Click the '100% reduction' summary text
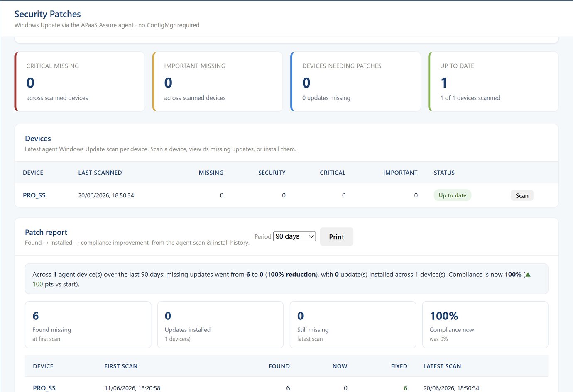This screenshot has width=573, height=392. (x=291, y=274)
